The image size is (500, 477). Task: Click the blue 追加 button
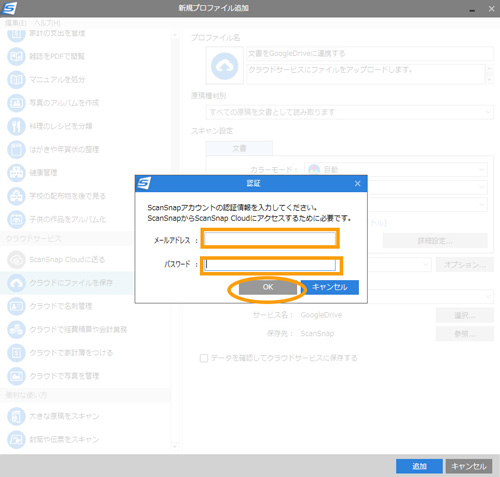419,466
